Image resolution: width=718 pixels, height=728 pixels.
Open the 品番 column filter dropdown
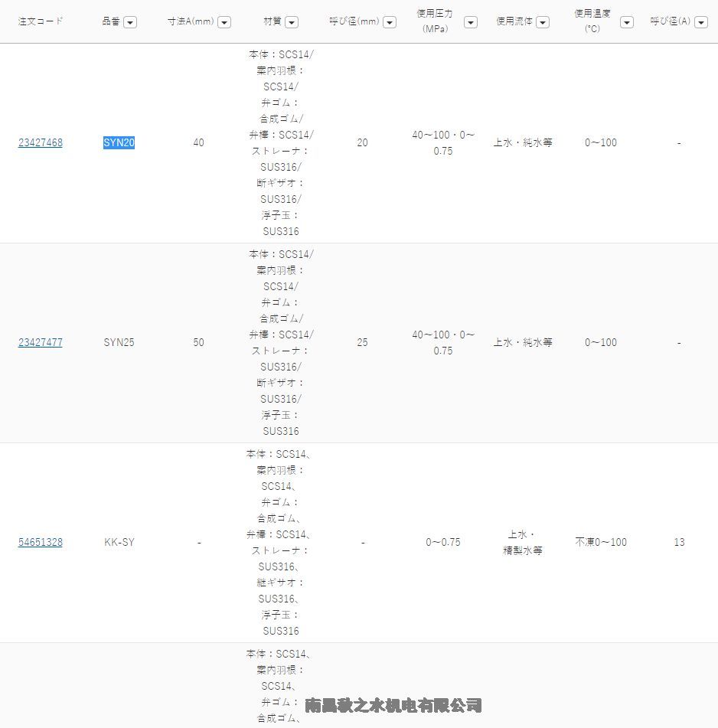click(x=130, y=22)
